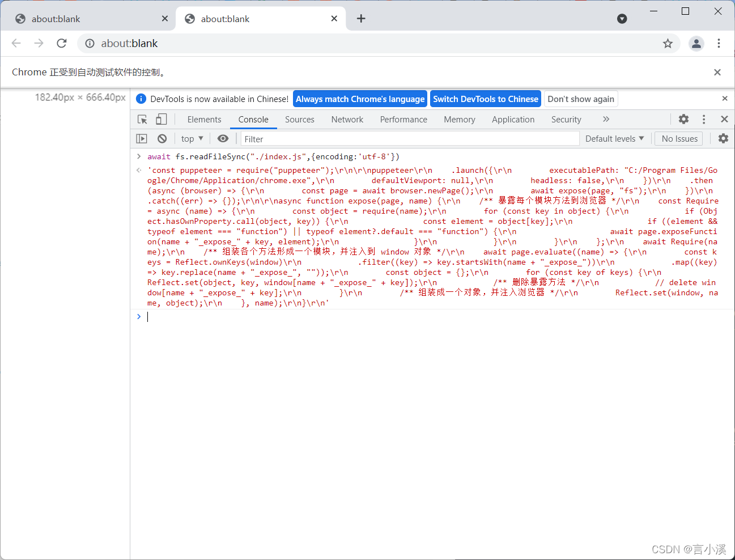Image resolution: width=735 pixels, height=560 pixels.
Task: Show the console sidebar
Action: coord(142,139)
